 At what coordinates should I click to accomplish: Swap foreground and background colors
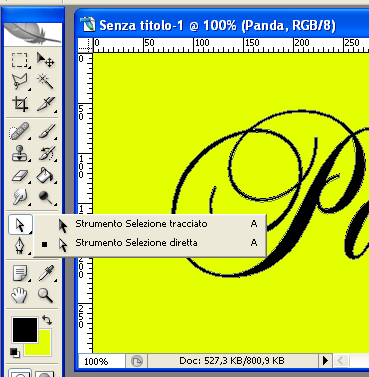[47, 320]
